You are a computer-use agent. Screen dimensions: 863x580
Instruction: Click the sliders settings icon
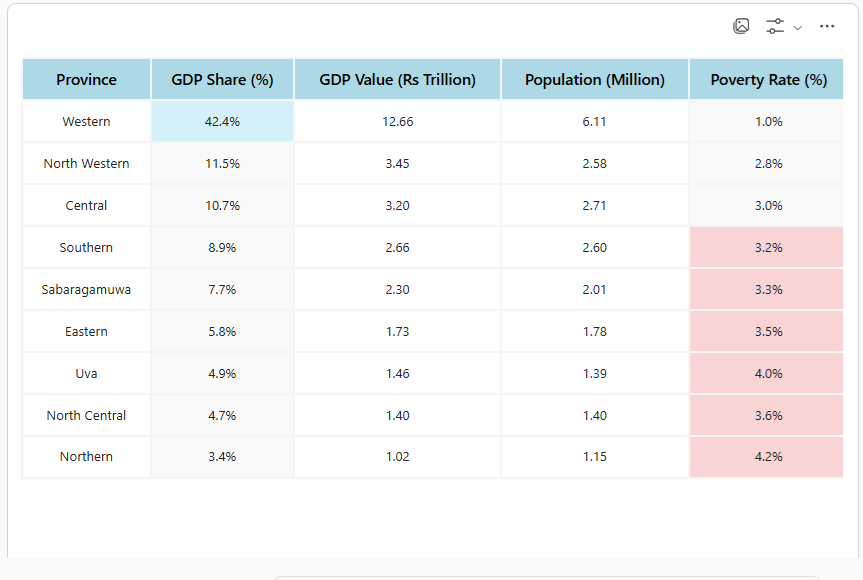click(x=775, y=27)
